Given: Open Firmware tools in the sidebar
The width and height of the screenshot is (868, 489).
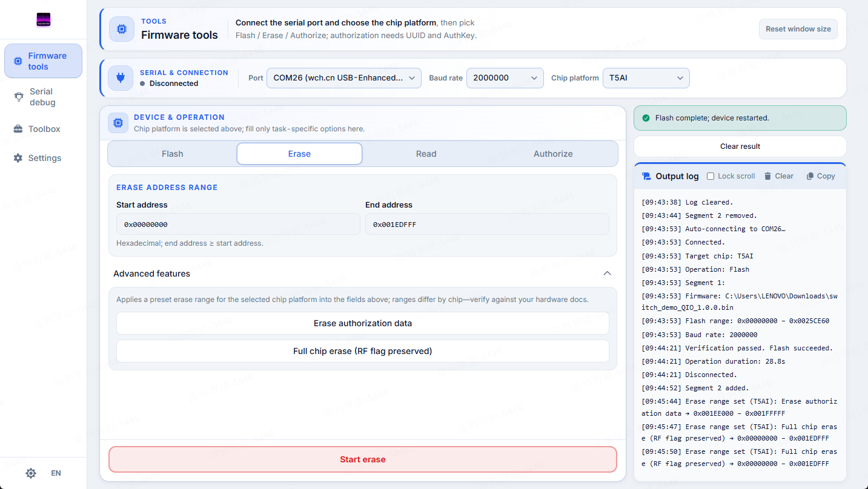Looking at the screenshot, I should [43, 61].
